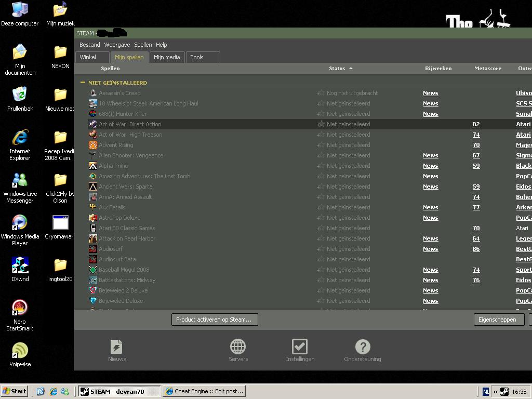Open Windows Media Player desktop icon
This screenshot has height=399, width=532.
tap(20, 222)
